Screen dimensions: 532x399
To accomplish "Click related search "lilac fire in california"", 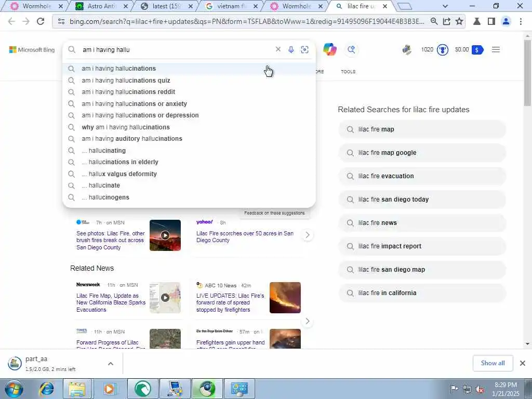I will [x=422, y=293].
